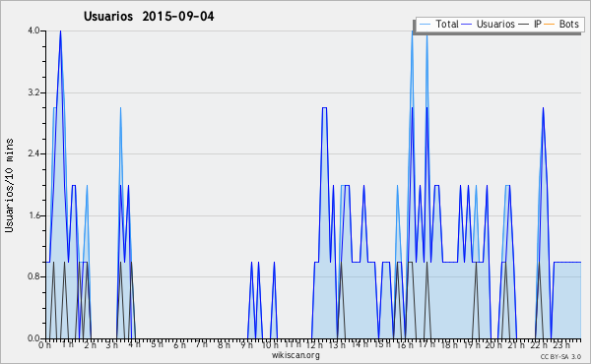Click the 'wikiscan.org' text below the axis
Image resolution: width=591 pixels, height=364 pixels.
tap(295, 355)
